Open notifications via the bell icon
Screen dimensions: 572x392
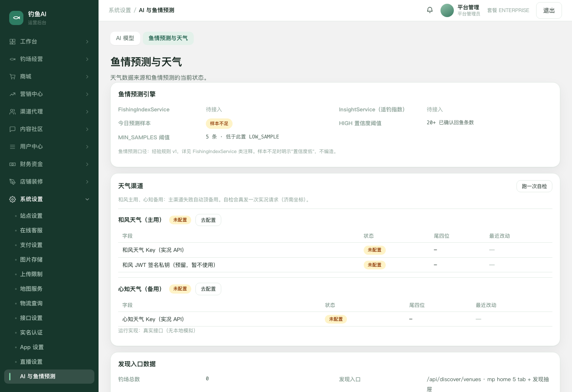(430, 10)
